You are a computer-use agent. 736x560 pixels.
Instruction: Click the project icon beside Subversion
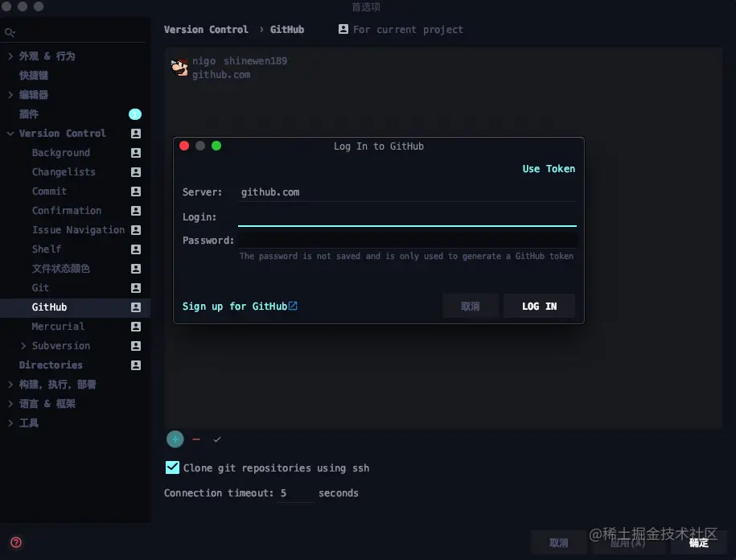tap(136, 345)
